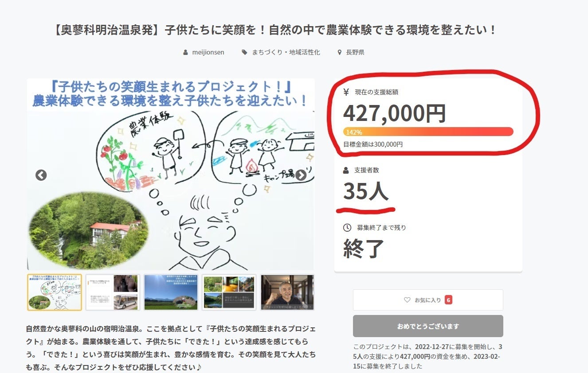588x373 pixels.
Task: Open the meijionsen profile link
Action: tap(208, 52)
